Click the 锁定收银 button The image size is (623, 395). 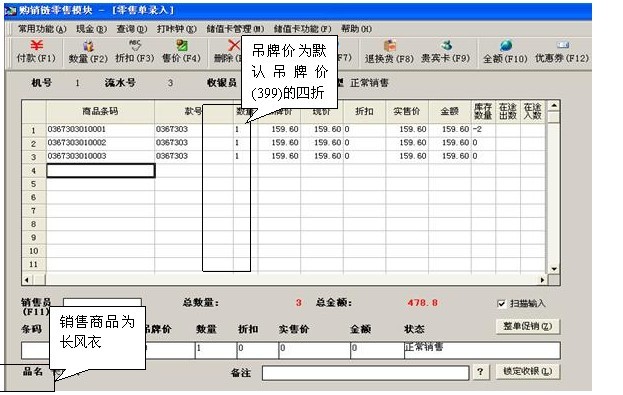[x=528, y=371]
